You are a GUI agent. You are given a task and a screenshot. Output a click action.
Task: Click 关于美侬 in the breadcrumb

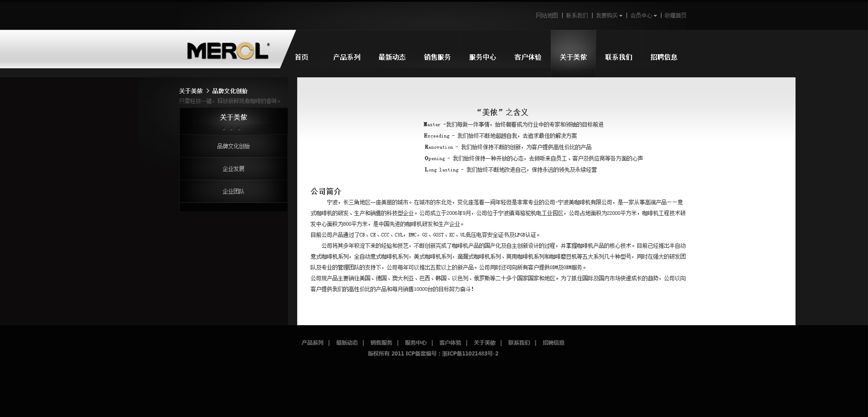(x=191, y=91)
